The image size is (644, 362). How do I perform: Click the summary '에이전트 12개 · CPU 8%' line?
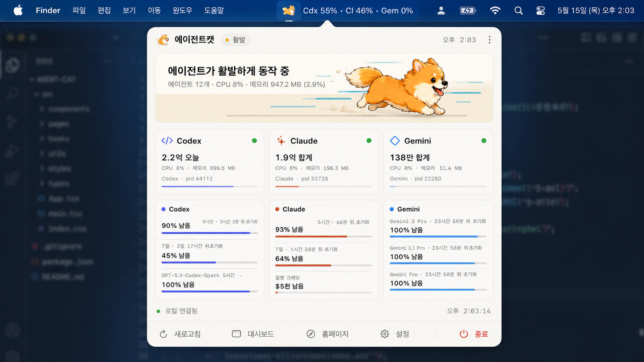pyautogui.click(x=247, y=84)
